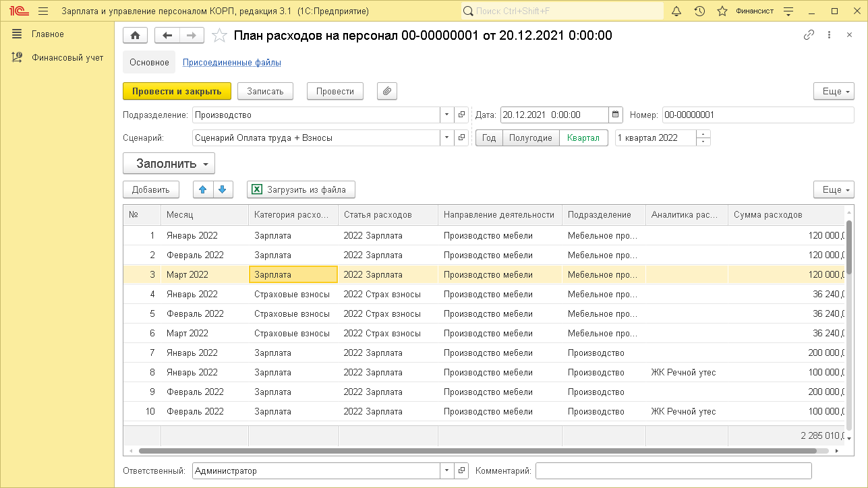
Task: Click Направление деятельности column header
Action: coord(500,215)
